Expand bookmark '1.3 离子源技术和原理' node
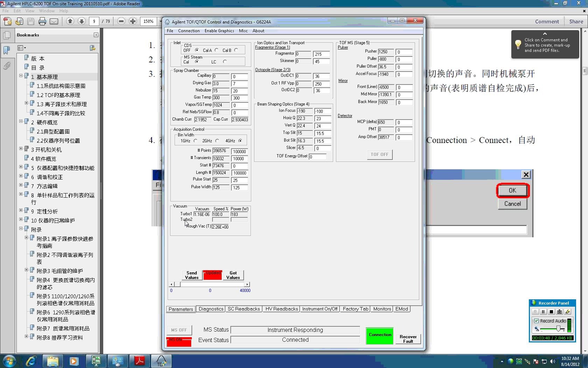 tap(26, 103)
